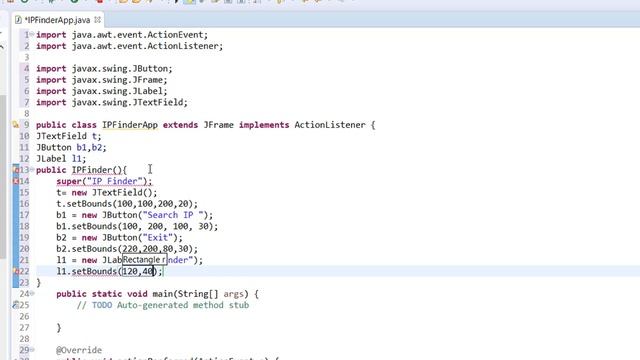Collapse the import block at line 1
This screenshot has height=360, width=640.
(32, 34)
